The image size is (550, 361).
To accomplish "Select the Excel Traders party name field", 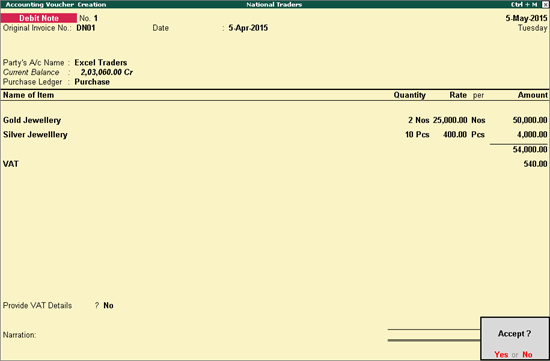I will click(x=101, y=63).
